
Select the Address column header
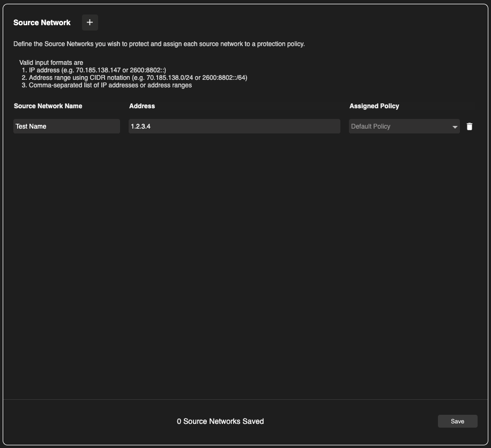click(142, 106)
